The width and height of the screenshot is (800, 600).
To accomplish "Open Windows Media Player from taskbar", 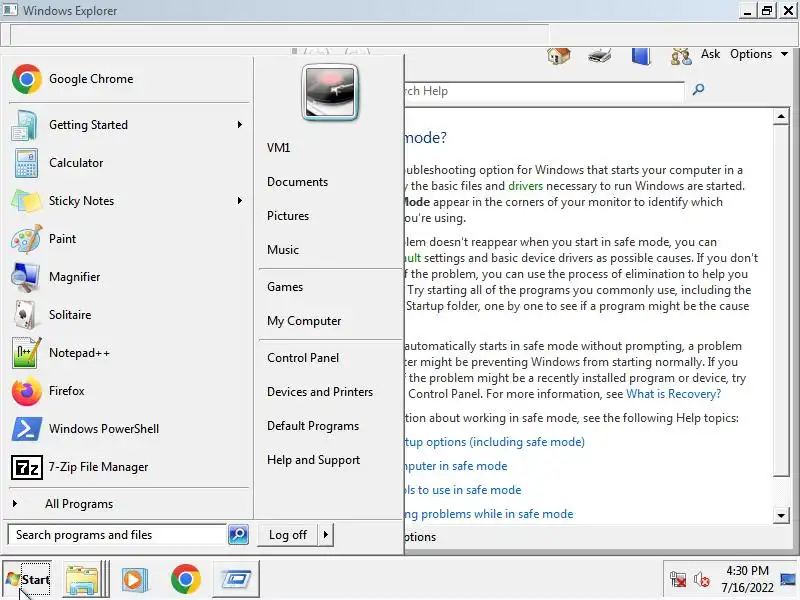I will click(135, 580).
